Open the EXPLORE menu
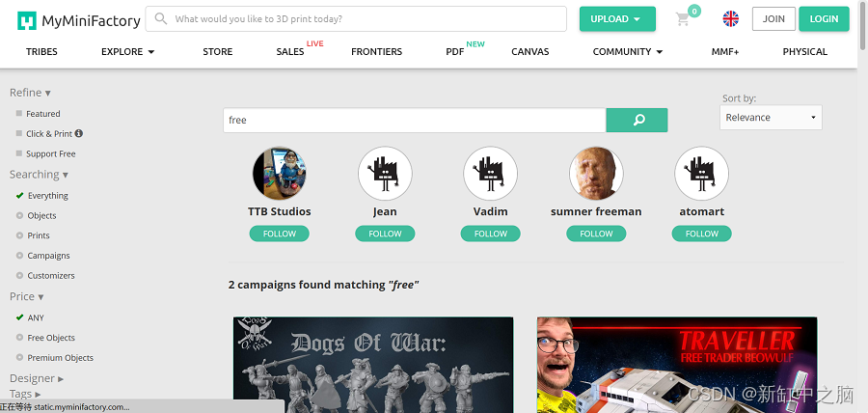Screen dimensions: 868x413 [x=127, y=51]
